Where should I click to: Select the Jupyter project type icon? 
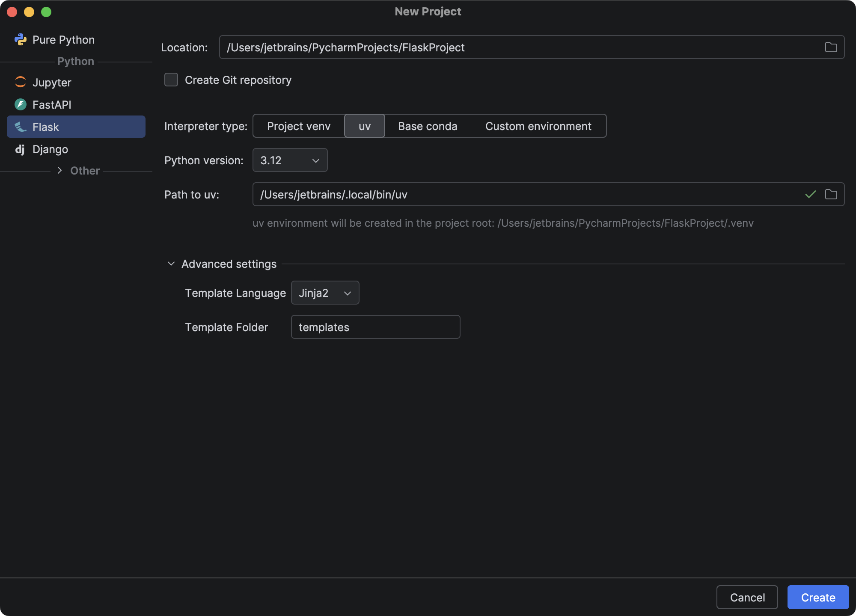click(20, 82)
